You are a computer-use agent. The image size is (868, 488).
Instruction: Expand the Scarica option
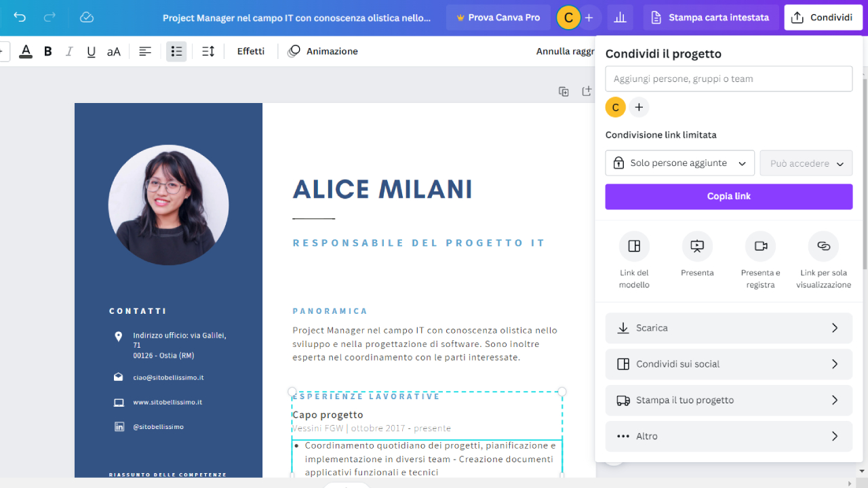(728, 328)
